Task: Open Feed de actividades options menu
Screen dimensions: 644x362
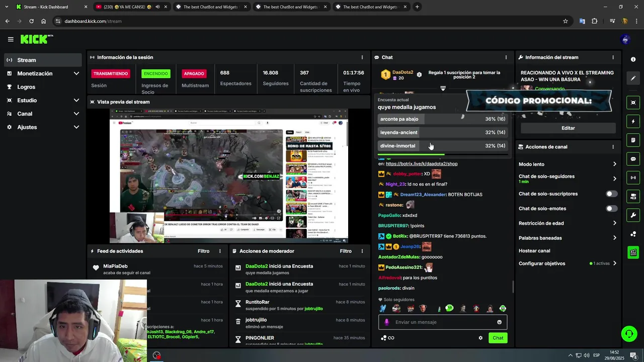Action: tap(220, 251)
